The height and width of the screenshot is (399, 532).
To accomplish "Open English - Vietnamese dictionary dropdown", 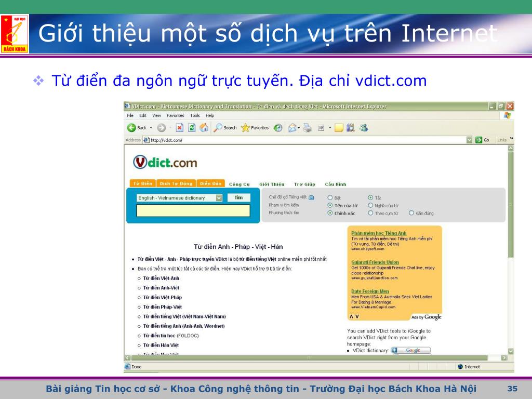I will click(x=179, y=198).
